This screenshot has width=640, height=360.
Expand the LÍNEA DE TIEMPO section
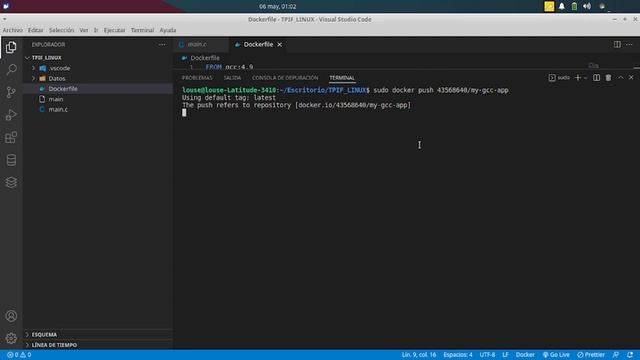click(54, 345)
